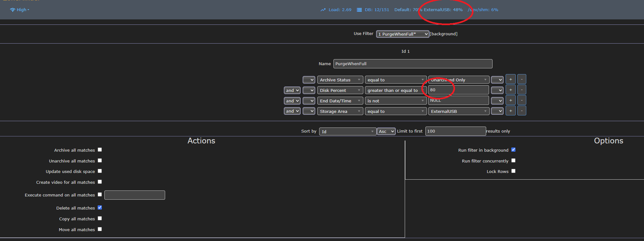Enable Unarchive all matches checkbox
The image size is (644, 241).
[100, 161]
